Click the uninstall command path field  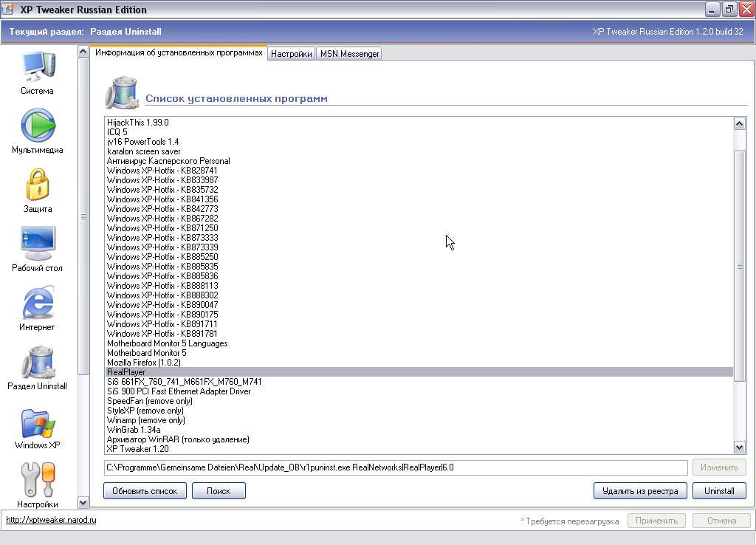(x=396, y=467)
